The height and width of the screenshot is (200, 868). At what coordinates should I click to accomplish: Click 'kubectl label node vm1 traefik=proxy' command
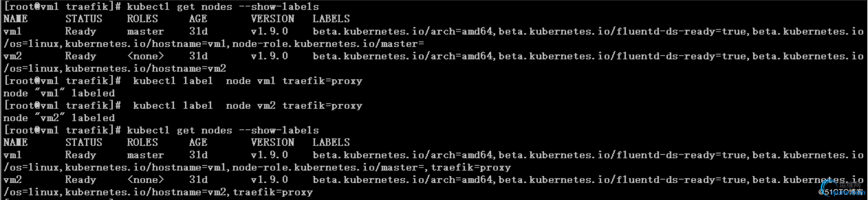(x=248, y=81)
